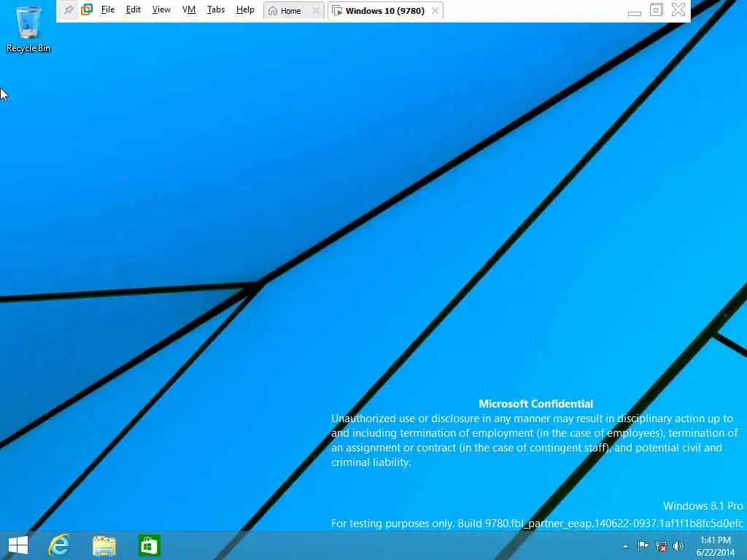Minimize the VMware window

point(635,13)
